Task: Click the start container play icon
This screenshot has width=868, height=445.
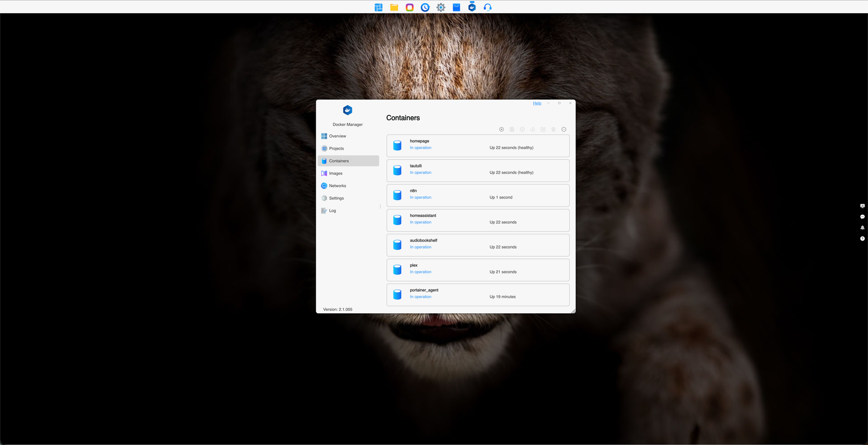Action: (522, 130)
